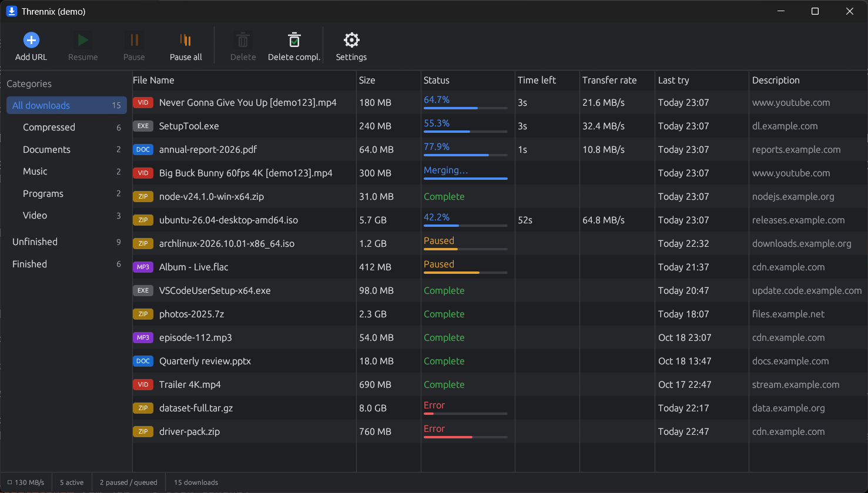Click the VID badge of Trailer 4K.mp4
The height and width of the screenshot is (493, 868).
(x=143, y=384)
